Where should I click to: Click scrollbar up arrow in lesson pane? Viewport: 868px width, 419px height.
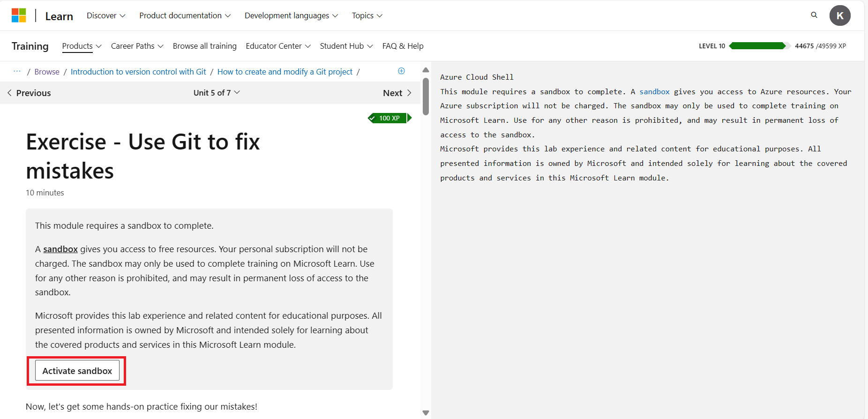pos(426,70)
